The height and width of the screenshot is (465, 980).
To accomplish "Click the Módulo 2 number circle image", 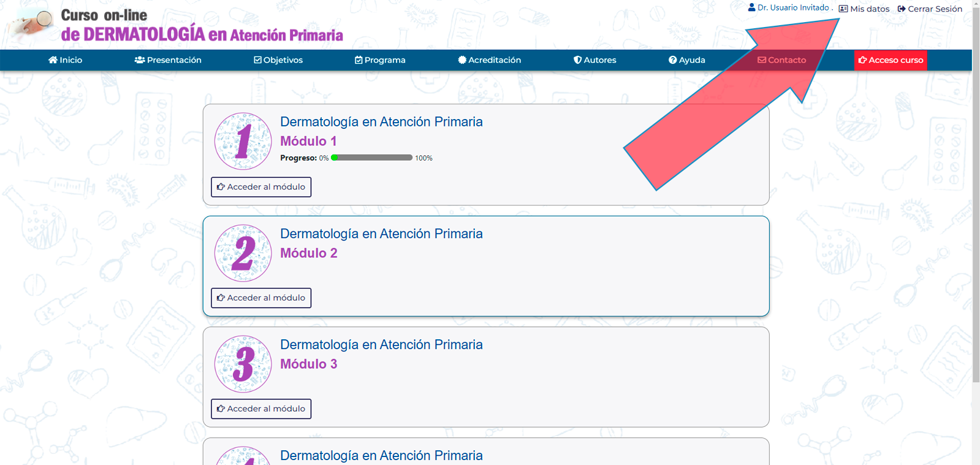I will point(243,253).
